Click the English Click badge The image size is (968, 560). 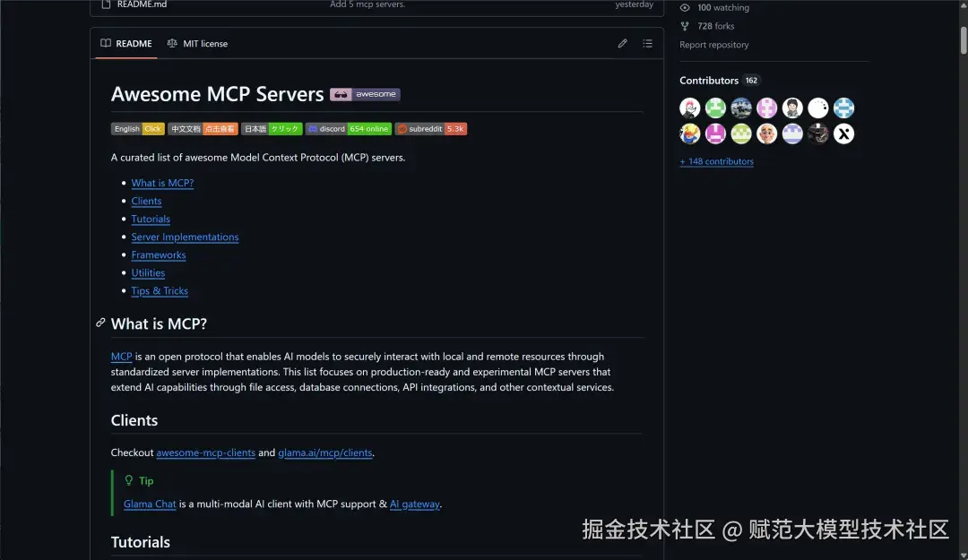pos(138,129)
